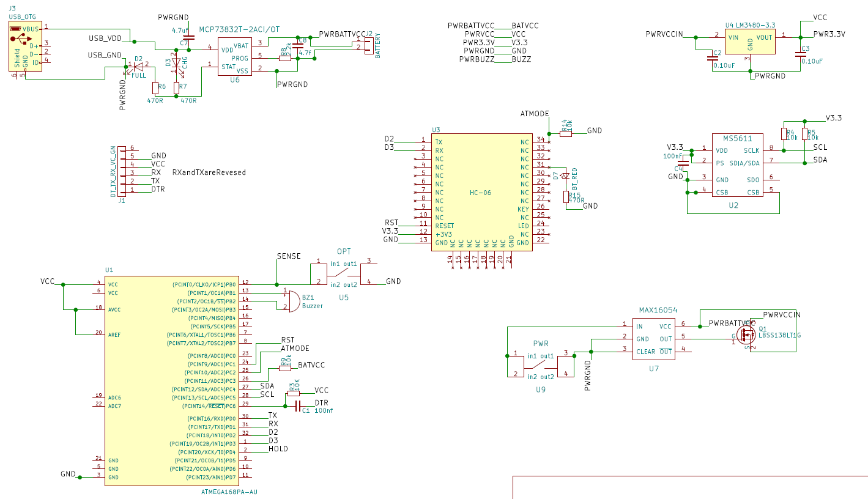Select capacitor C1 100nf on DTR
The image size is (868, 499).
point(297,406)
